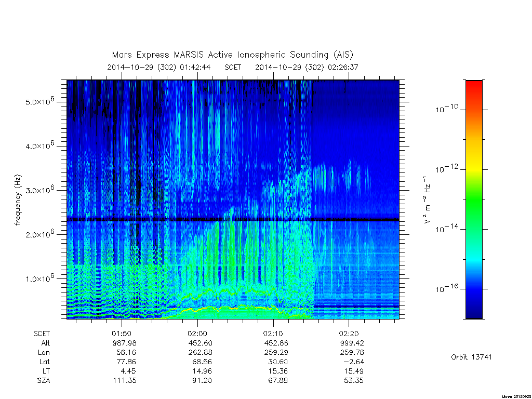Select the 5.0×10^6 frequency axis label
532x399 pixels.
coord(39,101)
